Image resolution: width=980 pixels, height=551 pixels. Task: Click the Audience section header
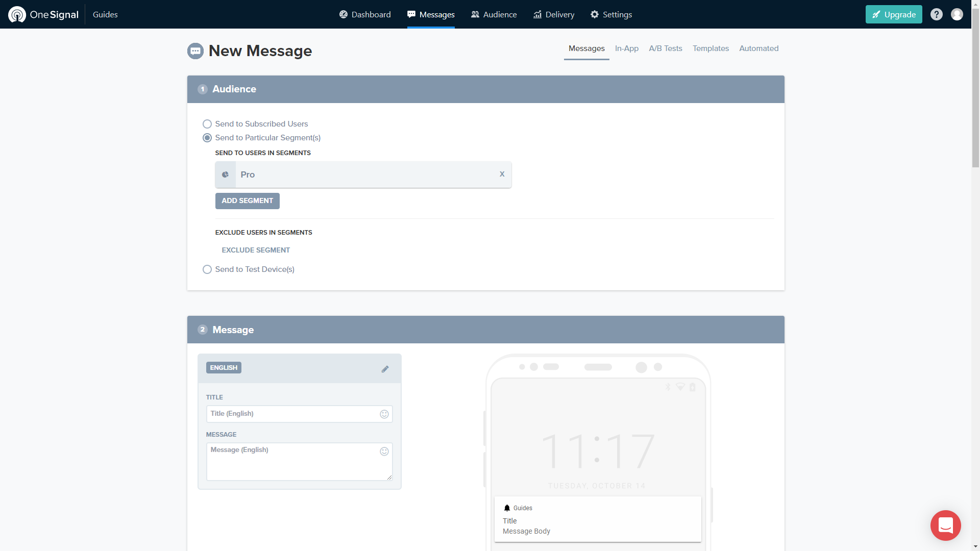486,89
